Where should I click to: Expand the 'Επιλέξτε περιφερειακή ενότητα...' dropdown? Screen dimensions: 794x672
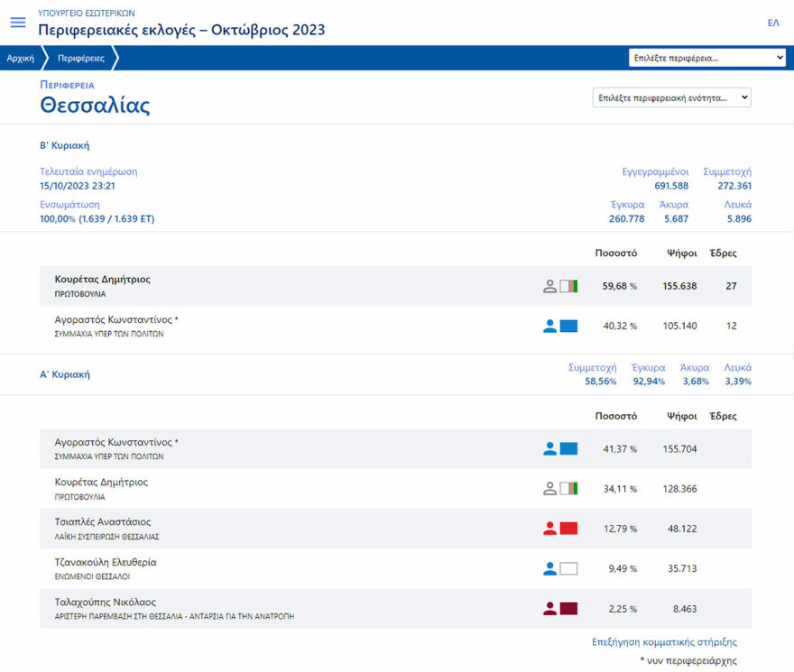(x=671, y=97)
